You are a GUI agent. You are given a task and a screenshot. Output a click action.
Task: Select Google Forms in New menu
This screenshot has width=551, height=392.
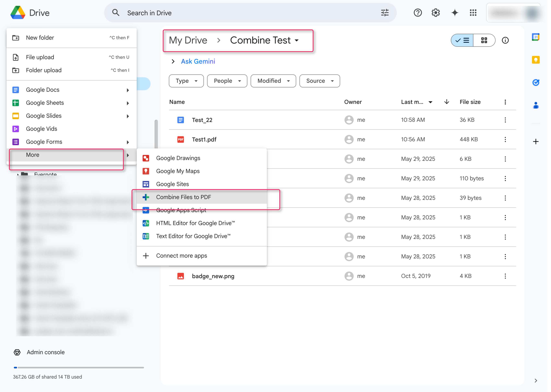tap(71, 142)
